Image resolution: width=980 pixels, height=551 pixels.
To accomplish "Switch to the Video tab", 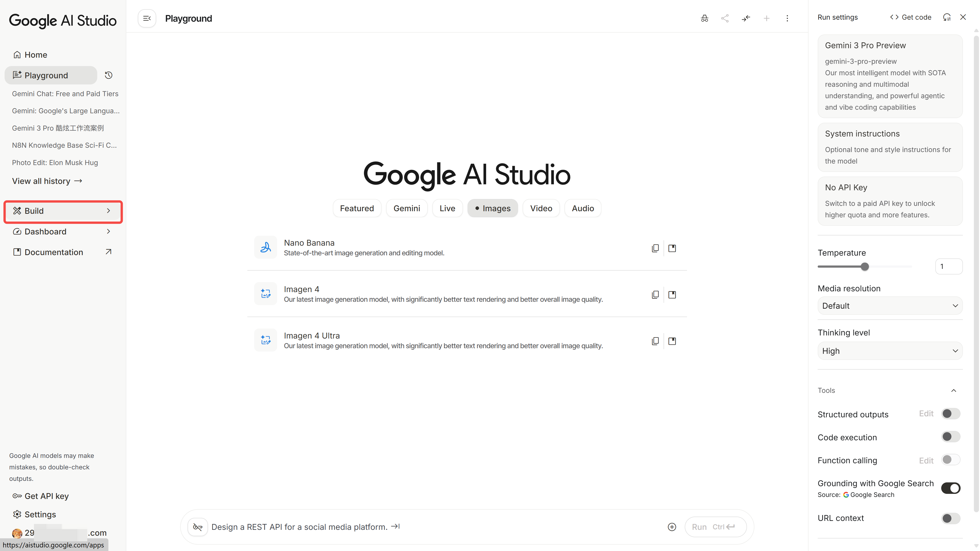I will (x=541, y=208).
